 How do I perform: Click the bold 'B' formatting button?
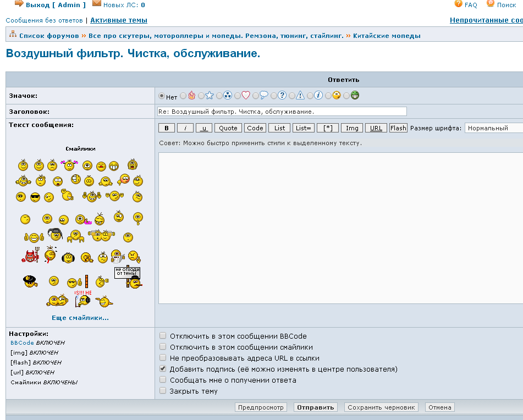pyautogui.click(x=167, y=128)
